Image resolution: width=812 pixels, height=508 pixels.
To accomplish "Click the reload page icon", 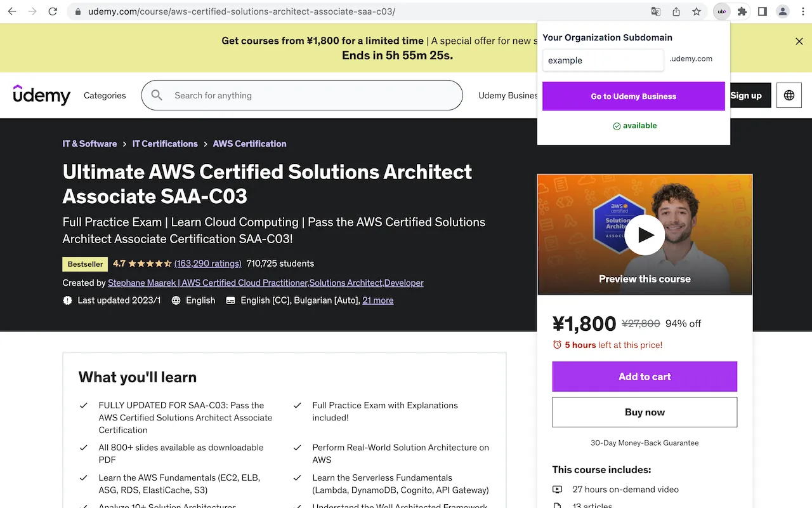I will [53, 11].
